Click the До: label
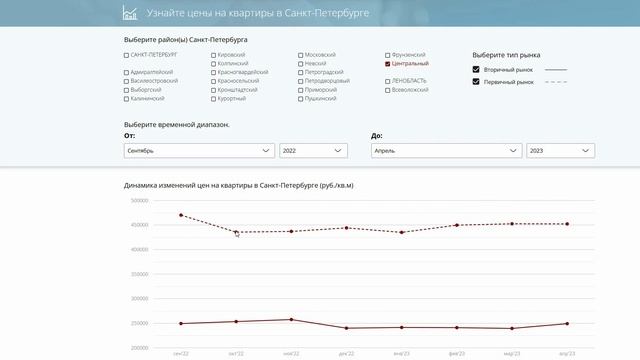Viewport: 640px width, 360px height. 377,136
